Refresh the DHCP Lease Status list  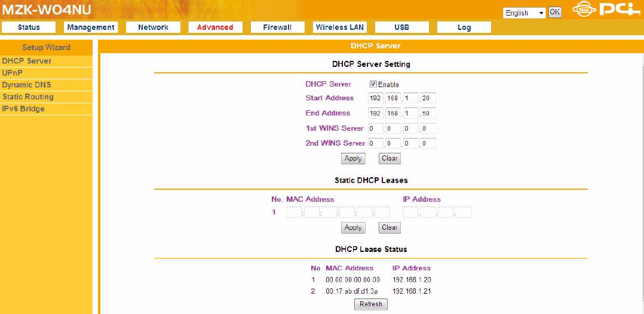tap(371, 304)
